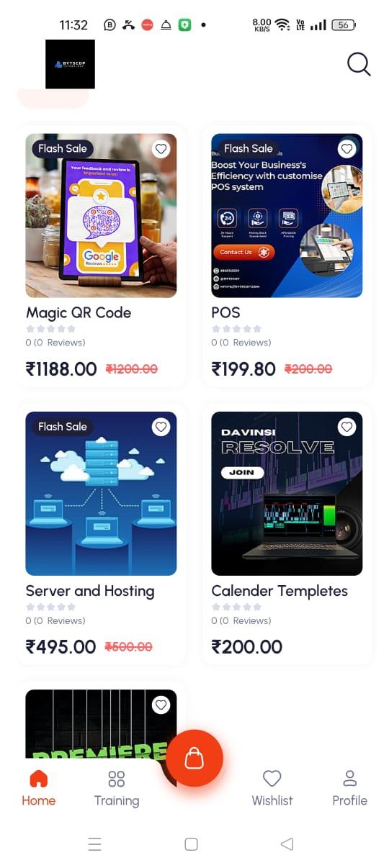Open the Wishlist tab
This screenshot has height=868, width=389.
272,788
